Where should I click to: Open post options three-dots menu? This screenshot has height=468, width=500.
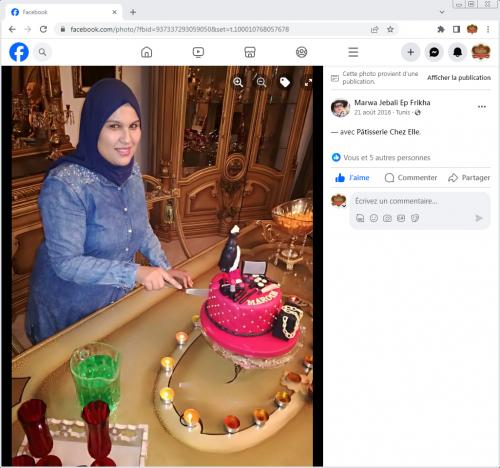(x=482, y=107)
